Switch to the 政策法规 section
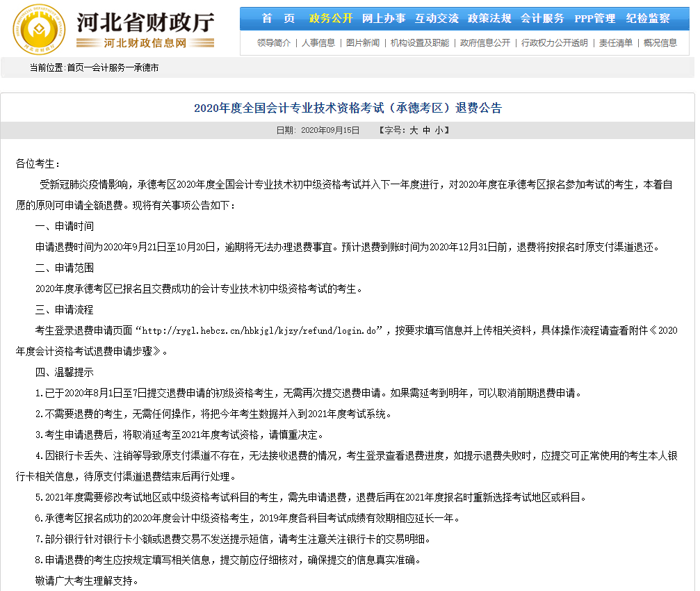Screen dimensions: 700x591 click(489, 19)
